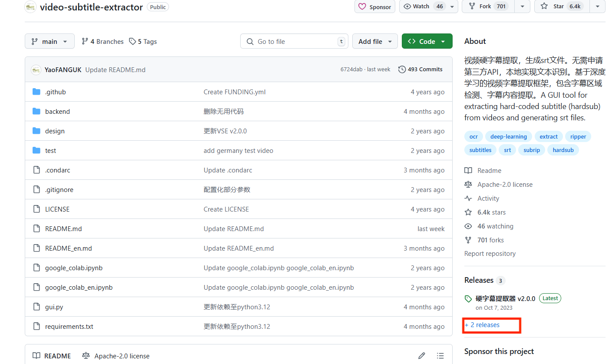
Task: Expand the green Code dropdown
Action: (x=427, y=42)
